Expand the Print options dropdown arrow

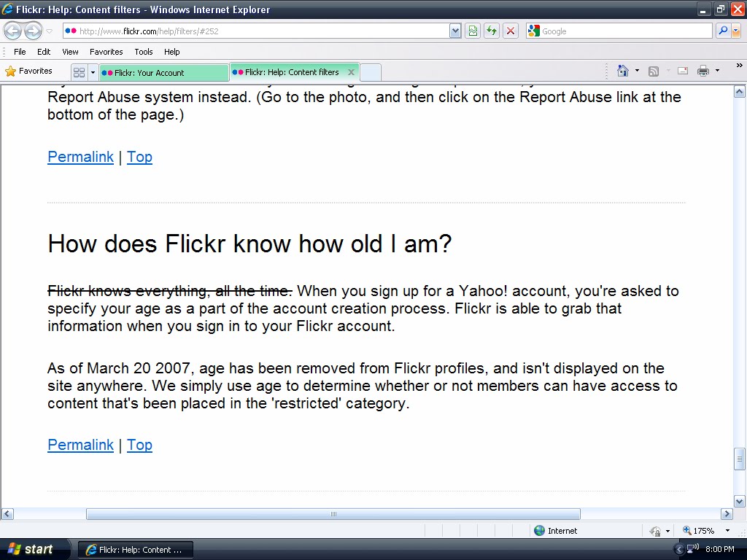718,71
